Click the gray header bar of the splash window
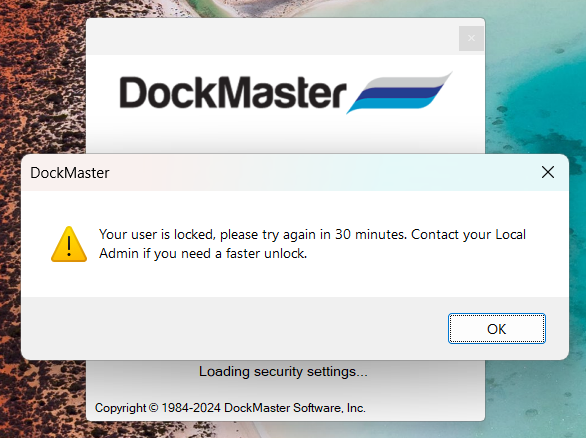The width and height of the screenshot is (586, 438). click(272, 37)
